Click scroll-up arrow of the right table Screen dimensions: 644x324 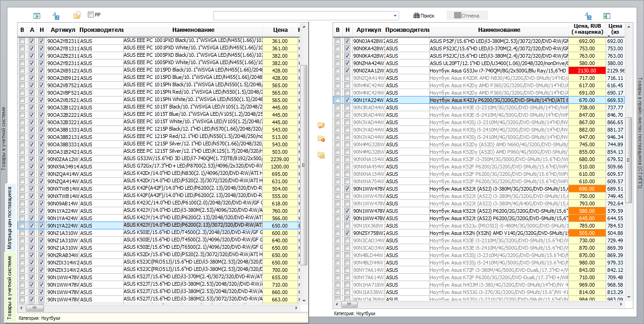pyautogui.click(x=629, y=26)
